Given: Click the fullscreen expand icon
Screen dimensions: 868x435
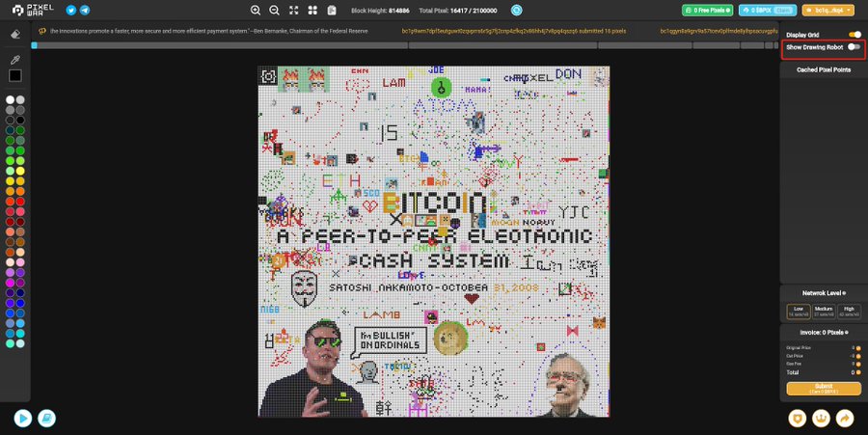Looking at the screenshot, I should (x=294, y=11).
